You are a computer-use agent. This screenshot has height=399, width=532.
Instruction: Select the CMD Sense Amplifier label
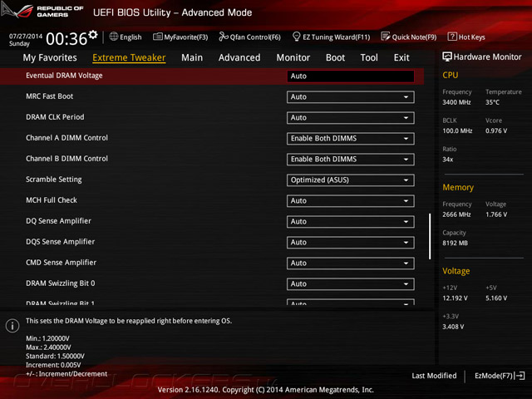[x=61, y=263]
